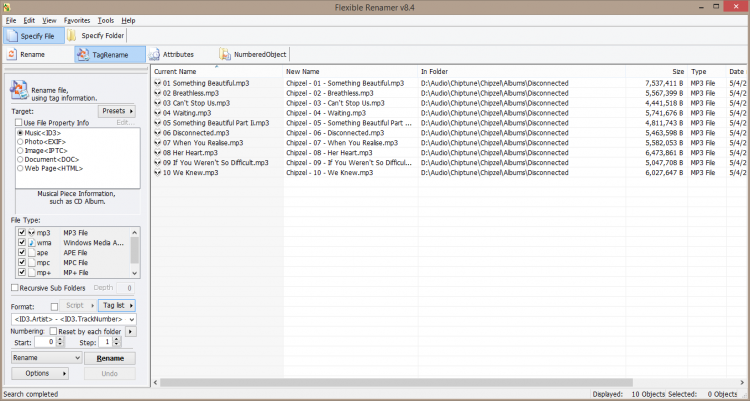Image resolution: width=750 pixels, height=401 pixels.
Task: Click the TagRename tab icon
Action: click(83, 55)
